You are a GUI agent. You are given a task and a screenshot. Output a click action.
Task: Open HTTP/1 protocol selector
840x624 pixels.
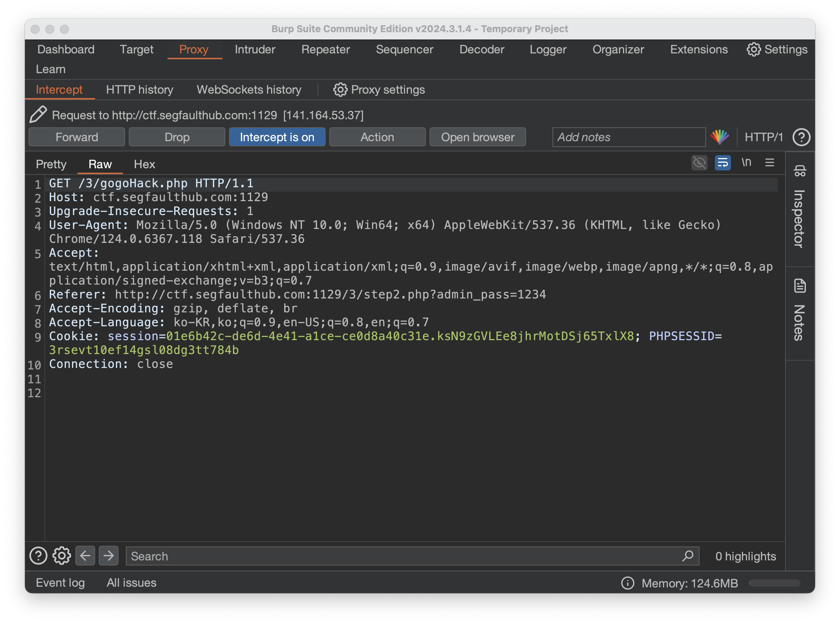[x=763, y=137]
